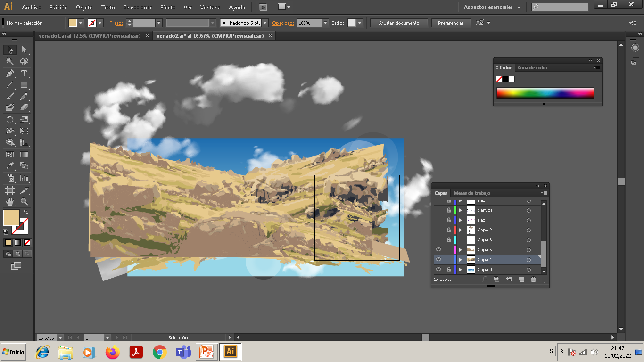Screen dimensions: 644x362
Task: Open the Opacidad link panel
Action: (x=283, y=23)
